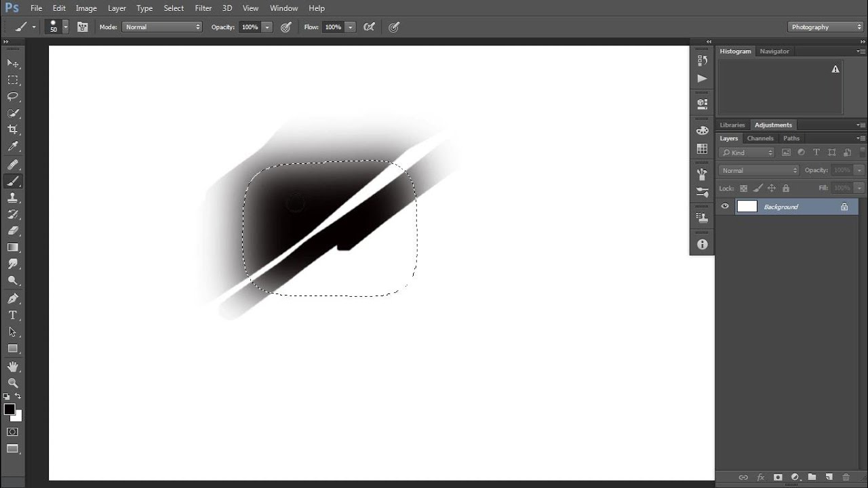Viewport: 868px width, 488px height.
Task: Open the Opacity slider arrow in options bar
Action: point(267,27)
